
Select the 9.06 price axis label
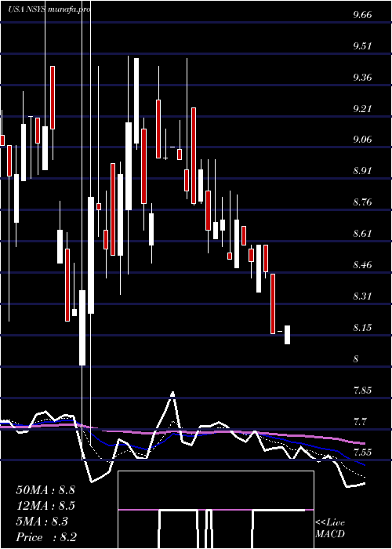click(x=362, y=140)
